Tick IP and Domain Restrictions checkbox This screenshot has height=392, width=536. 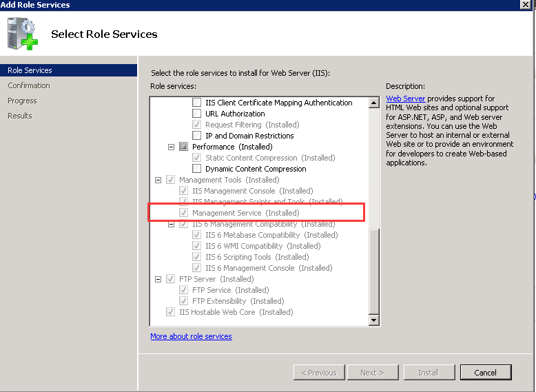pyautogui.click(x=196, y=136)
